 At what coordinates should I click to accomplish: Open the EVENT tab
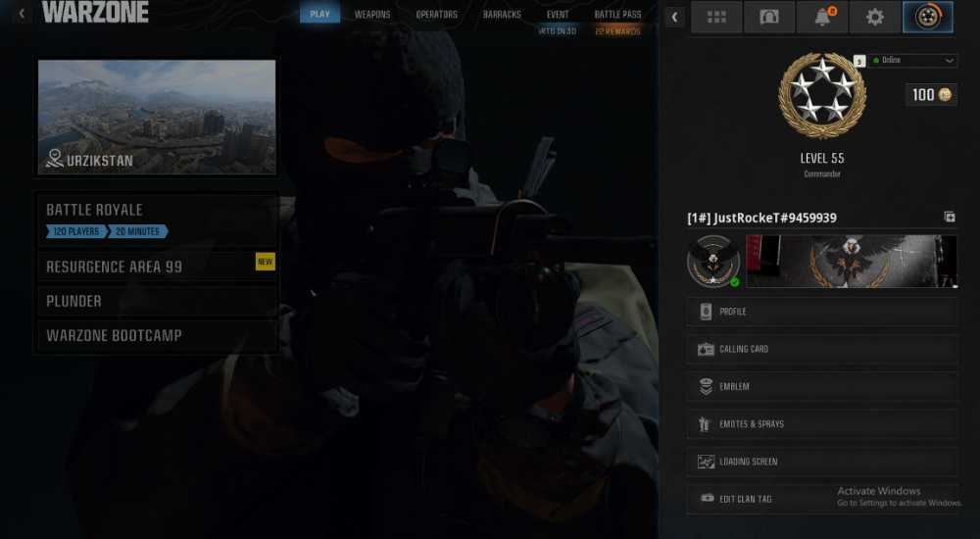558,15
